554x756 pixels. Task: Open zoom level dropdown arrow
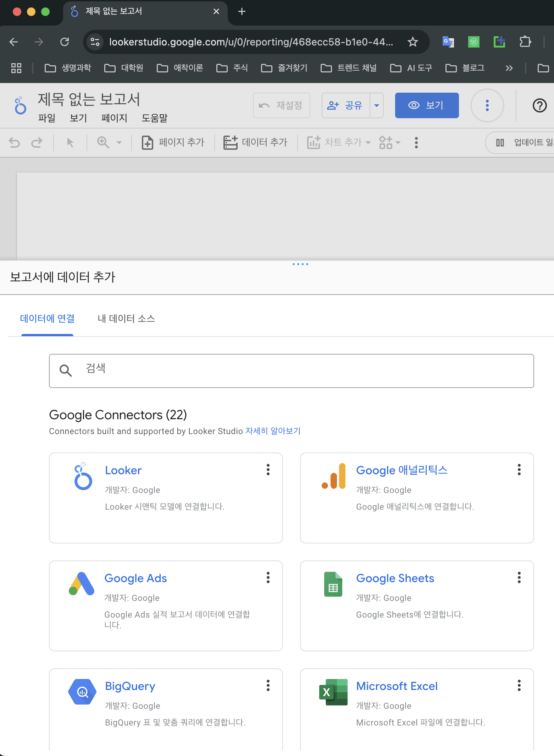(x=119, y=143)
